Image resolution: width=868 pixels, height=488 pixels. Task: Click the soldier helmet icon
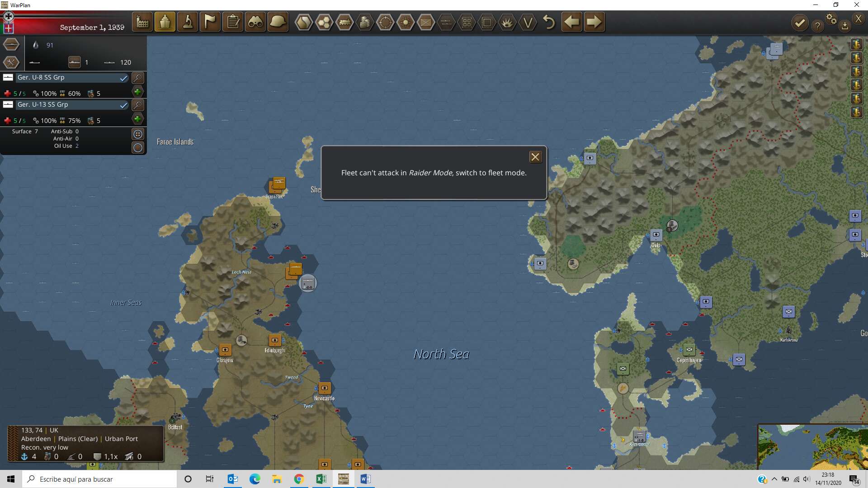[278, 22]
